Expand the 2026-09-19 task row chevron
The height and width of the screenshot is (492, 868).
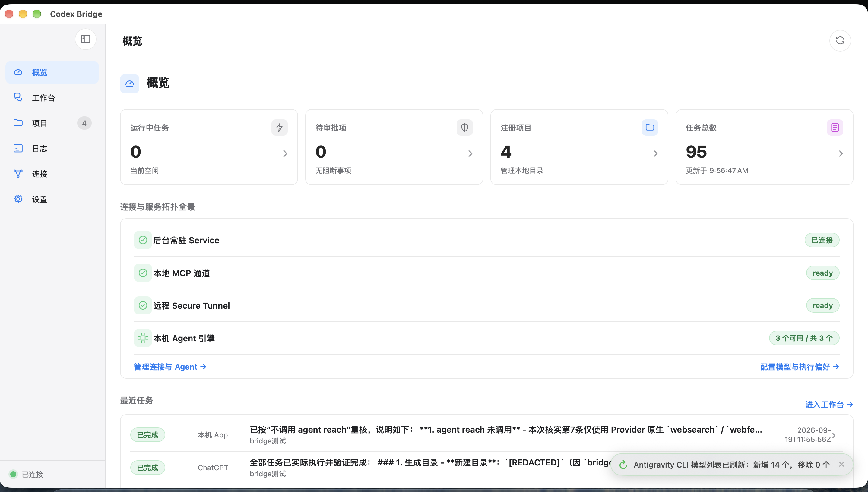[834, 436]
